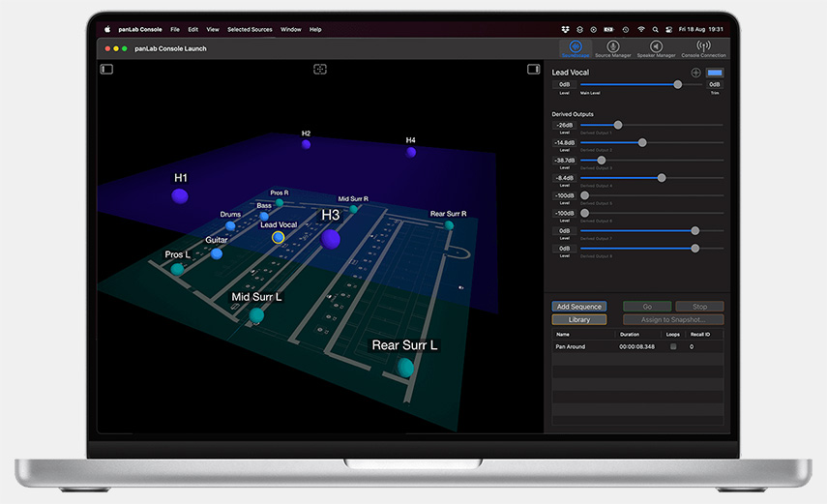This screenshot has width=827, height=504.
Task: Select the H4 speaker sphere
Action: [411, 153]
